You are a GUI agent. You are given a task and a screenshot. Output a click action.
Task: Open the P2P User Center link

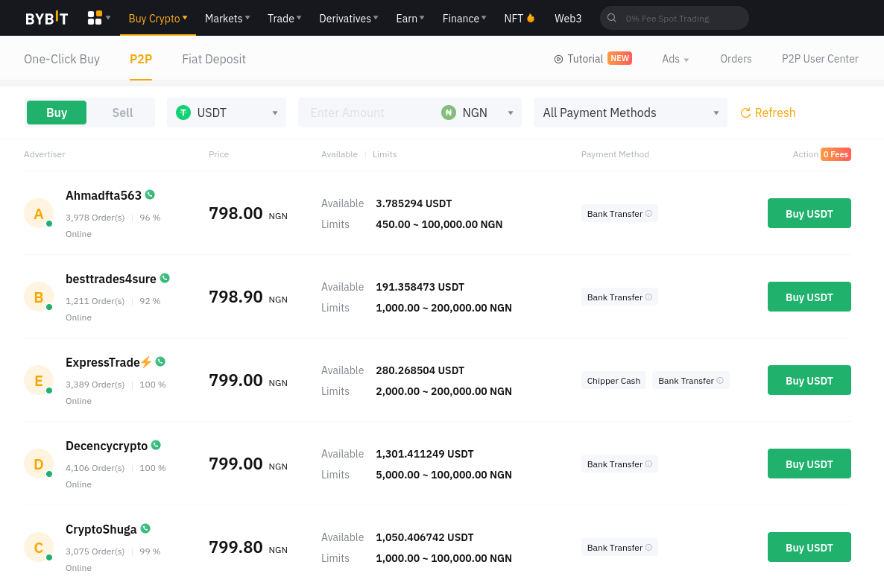click(x=820, y=59)
